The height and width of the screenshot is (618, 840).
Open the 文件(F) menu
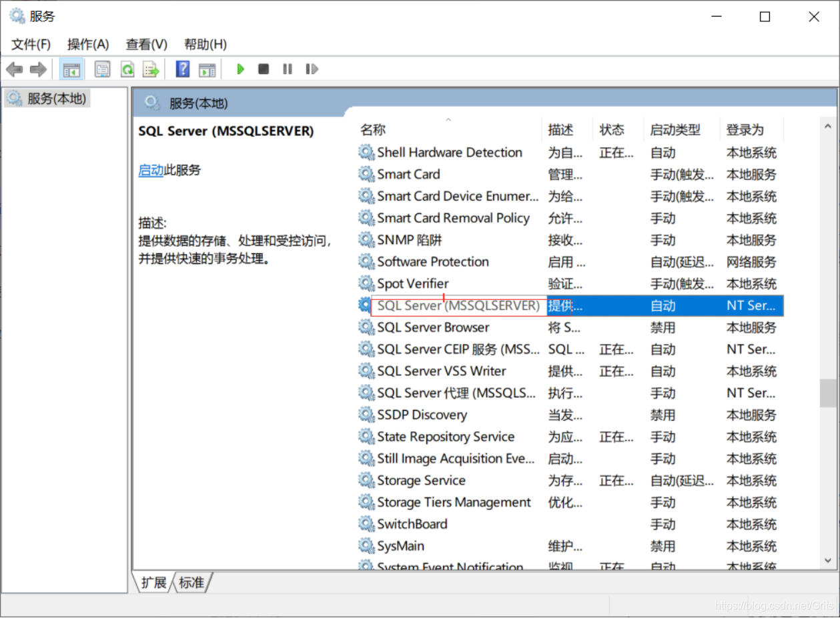tap(31, 45)
